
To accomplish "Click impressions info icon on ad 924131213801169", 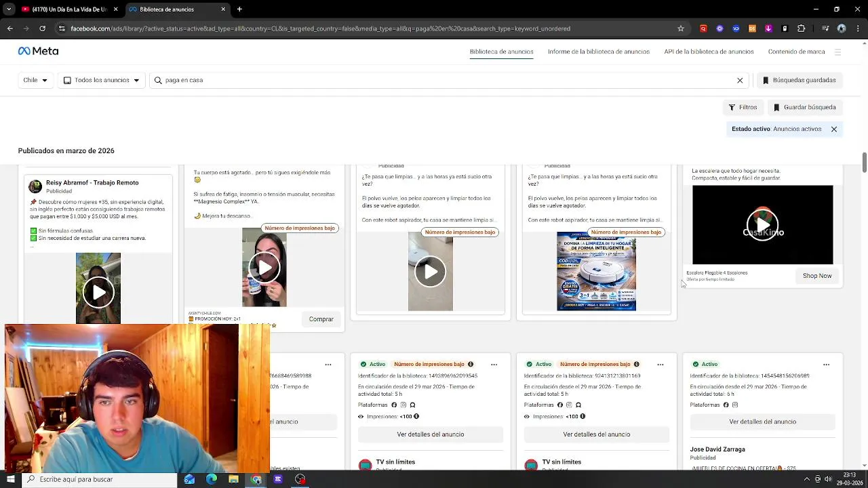I will pyautogui.click(x=583, y=416).
